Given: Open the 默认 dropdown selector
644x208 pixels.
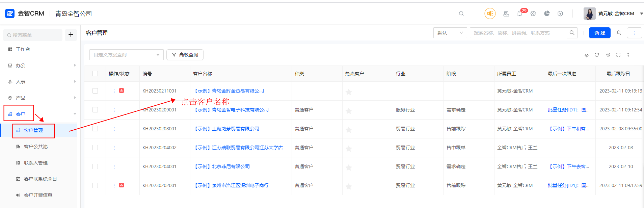Looking at the screenshot, I should click(450, 33).
